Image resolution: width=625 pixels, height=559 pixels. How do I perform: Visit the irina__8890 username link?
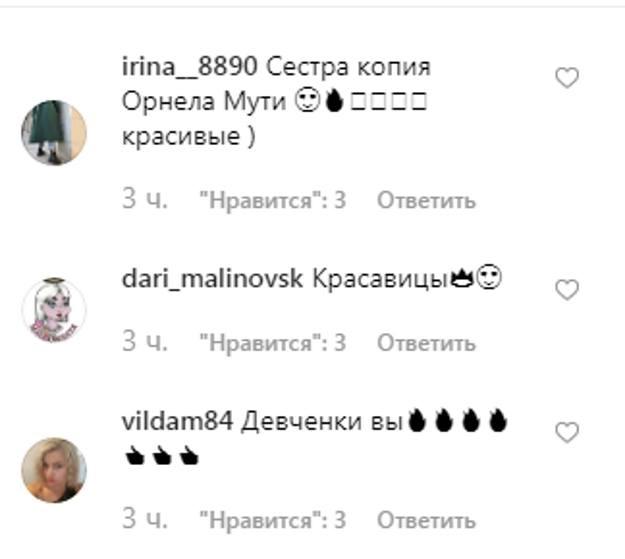click(189, 67)
